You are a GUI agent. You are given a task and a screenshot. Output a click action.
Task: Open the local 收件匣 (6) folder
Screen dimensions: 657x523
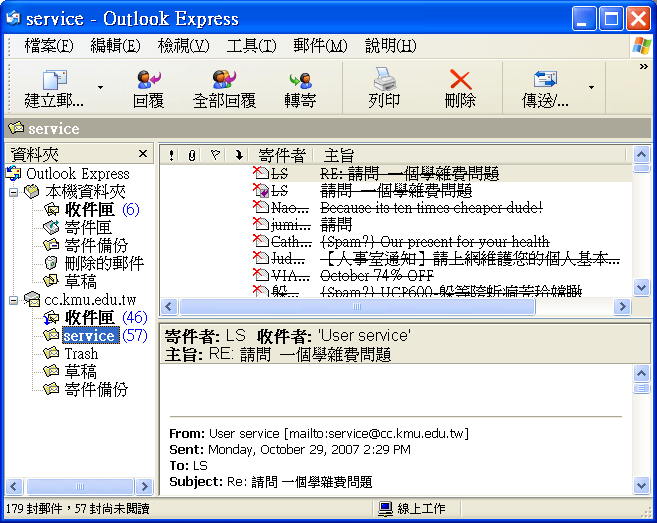coord(89,210)
